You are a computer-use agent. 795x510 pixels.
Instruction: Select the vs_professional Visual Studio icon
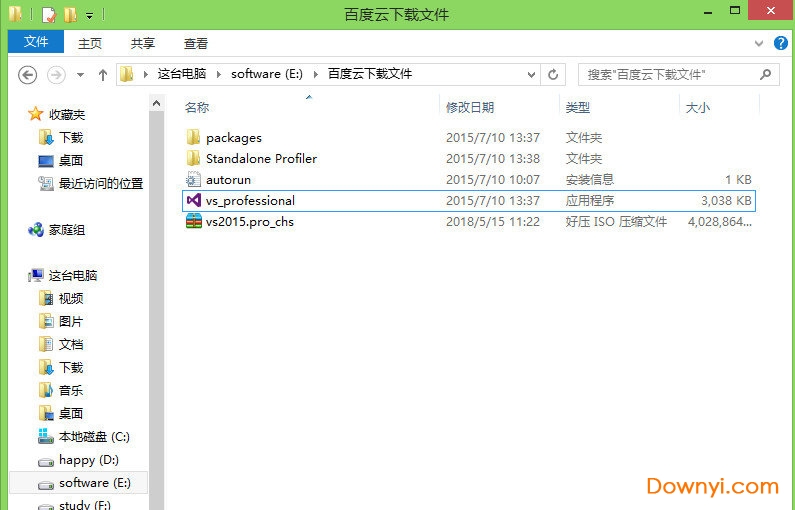(x=193, y=200)
